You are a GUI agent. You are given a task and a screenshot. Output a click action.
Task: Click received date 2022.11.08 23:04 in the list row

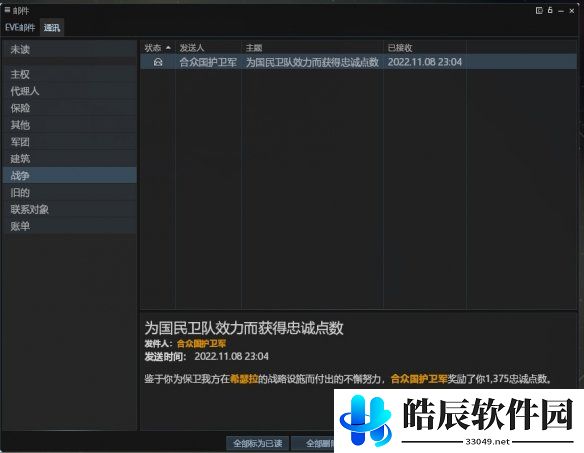pyautogui.click(x=425, y=62)
